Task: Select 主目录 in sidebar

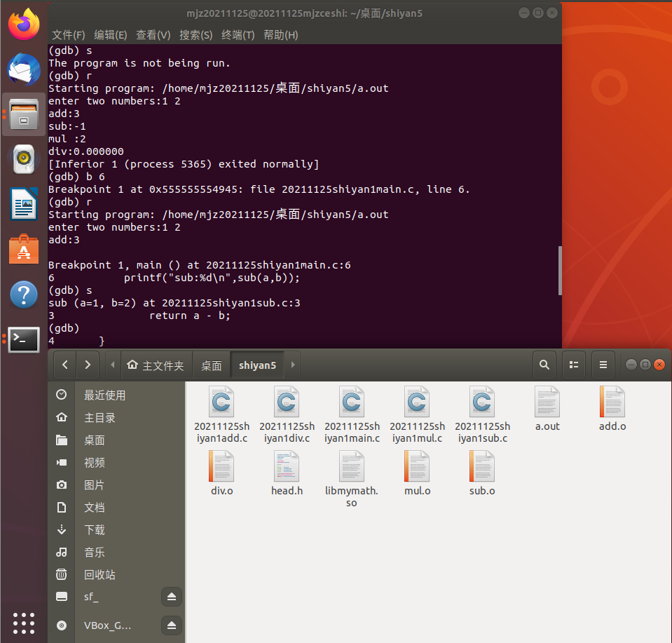Action: [116, 417]
